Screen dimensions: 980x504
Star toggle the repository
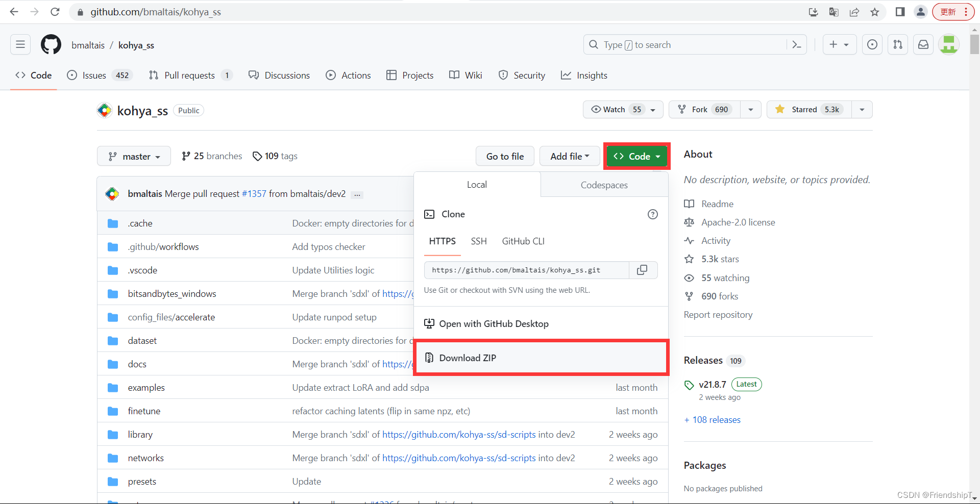tap(809, 110)
